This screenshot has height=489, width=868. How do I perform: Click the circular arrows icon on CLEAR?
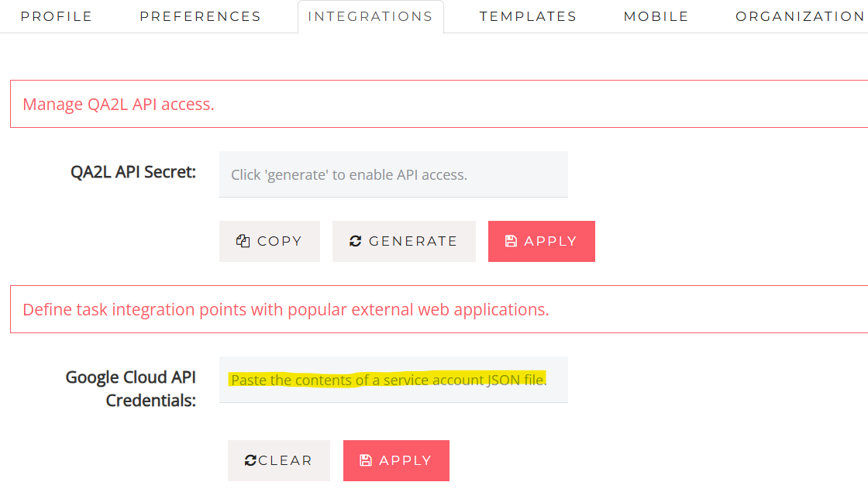click(250, 460)
